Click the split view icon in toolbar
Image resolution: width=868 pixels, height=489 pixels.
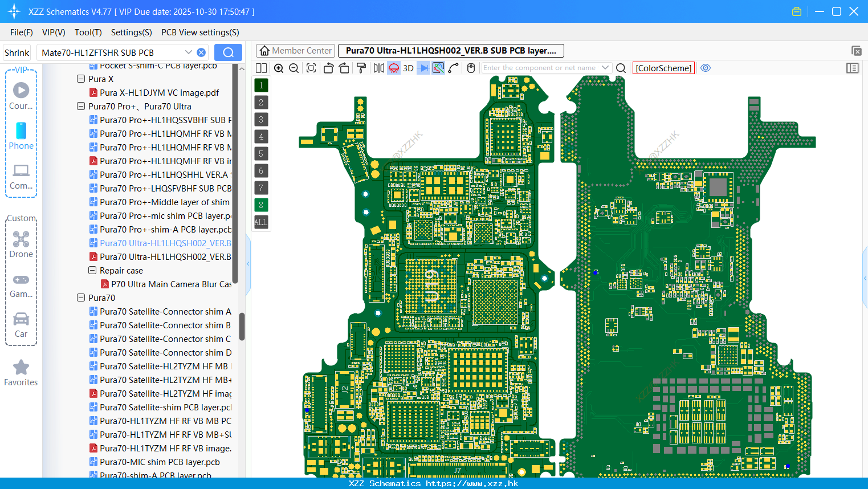click(x=261, y=68)
